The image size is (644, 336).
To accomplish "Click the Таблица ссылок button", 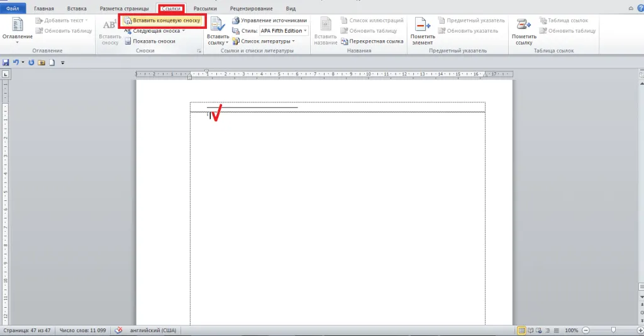I will click(564, 21).
